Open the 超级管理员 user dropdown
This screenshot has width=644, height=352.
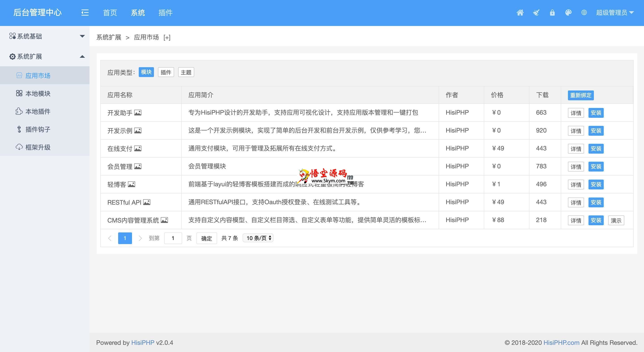coord(615,13)
